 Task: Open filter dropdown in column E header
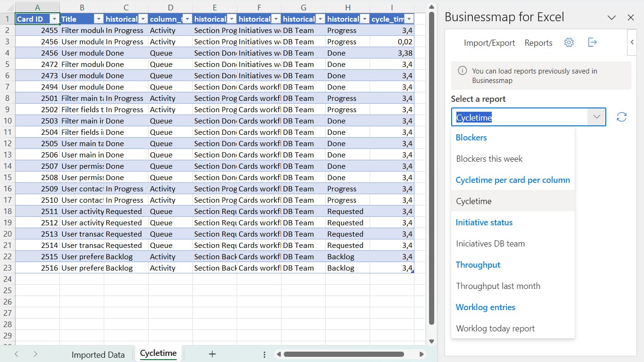tap(231, 19)
